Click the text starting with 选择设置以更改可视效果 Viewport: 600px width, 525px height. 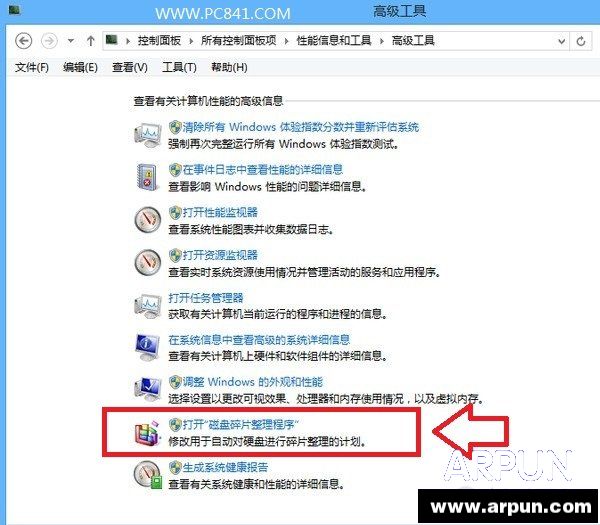[326, 399]
